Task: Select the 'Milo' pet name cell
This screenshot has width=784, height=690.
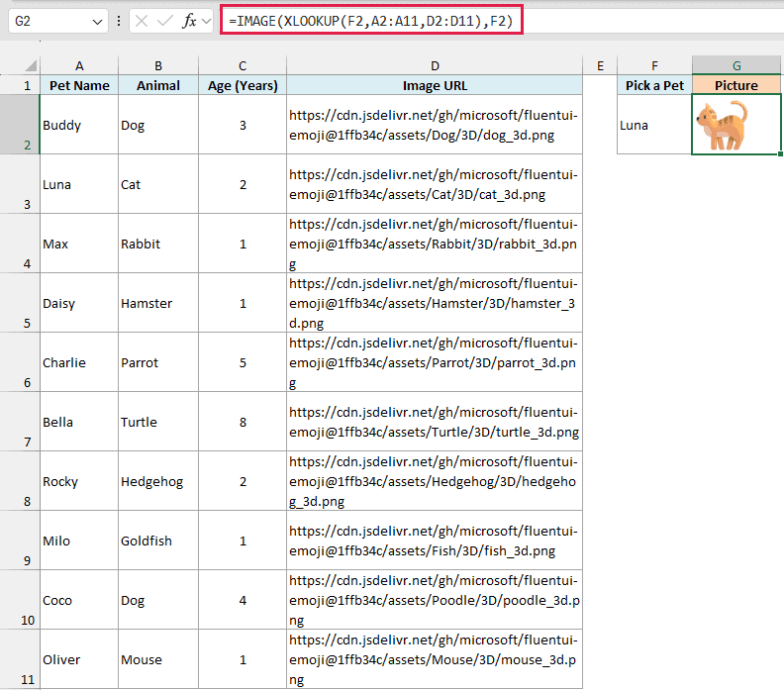Action: pyautogui.click(x=79, y=541)
